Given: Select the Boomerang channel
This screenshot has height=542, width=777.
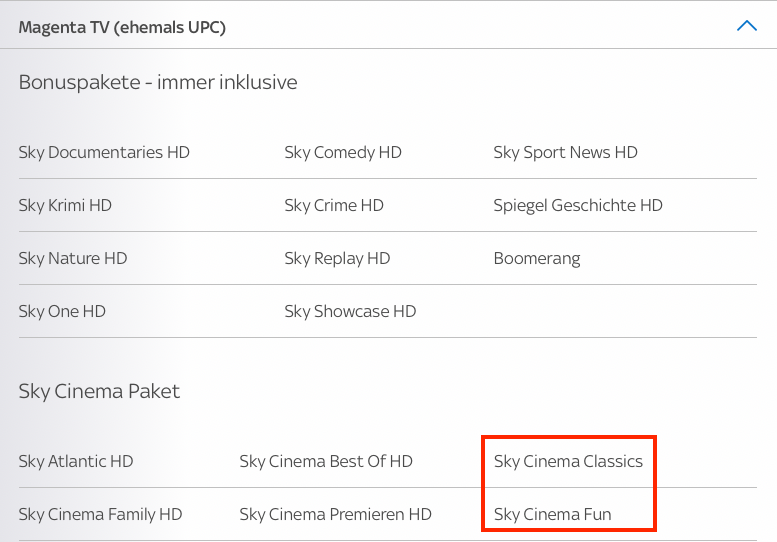Looking at the screenshot, I should 537,258.
